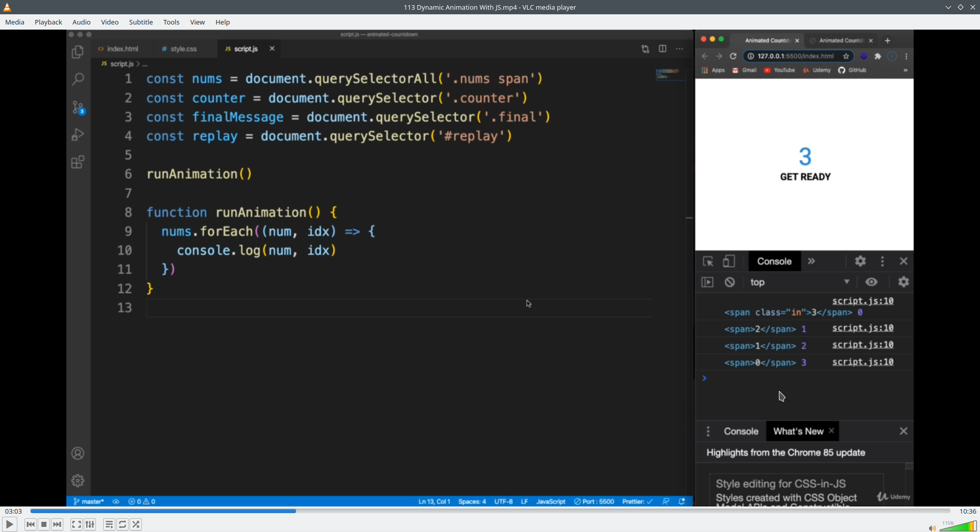Open the Audio menu
Image resolution: width=980 pixels, height=532 pixels.
pos(82,22)
